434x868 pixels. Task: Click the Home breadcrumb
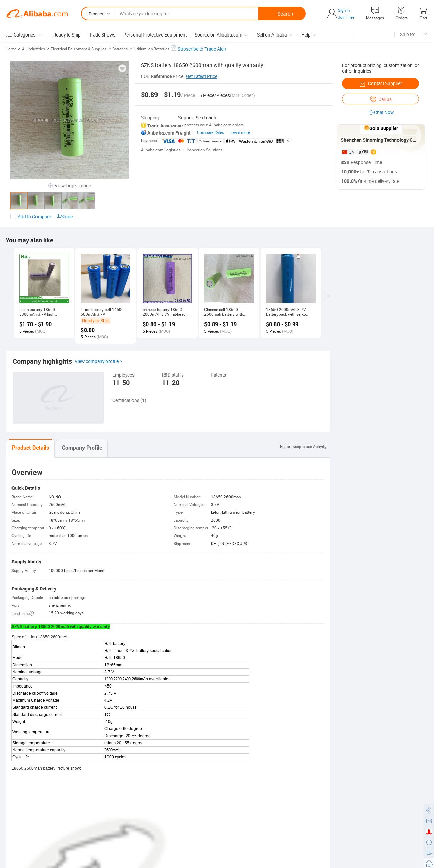pos(11,49)
